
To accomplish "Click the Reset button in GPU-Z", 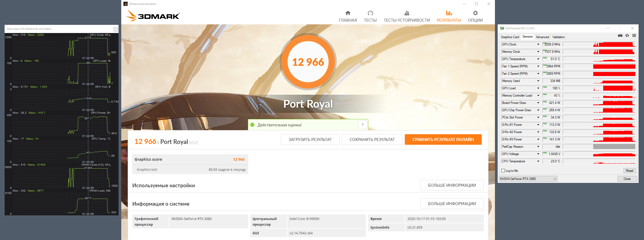I will (x=629, y=171).
